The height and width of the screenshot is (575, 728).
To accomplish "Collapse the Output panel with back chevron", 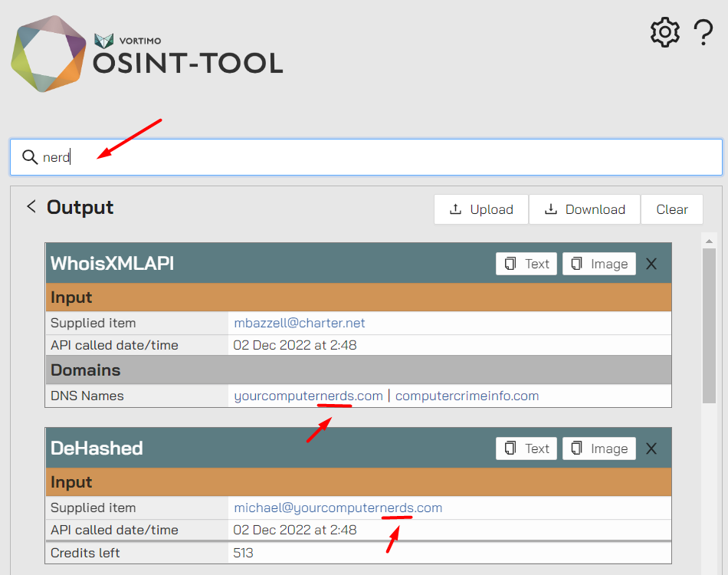I will [x=31, y=206].
